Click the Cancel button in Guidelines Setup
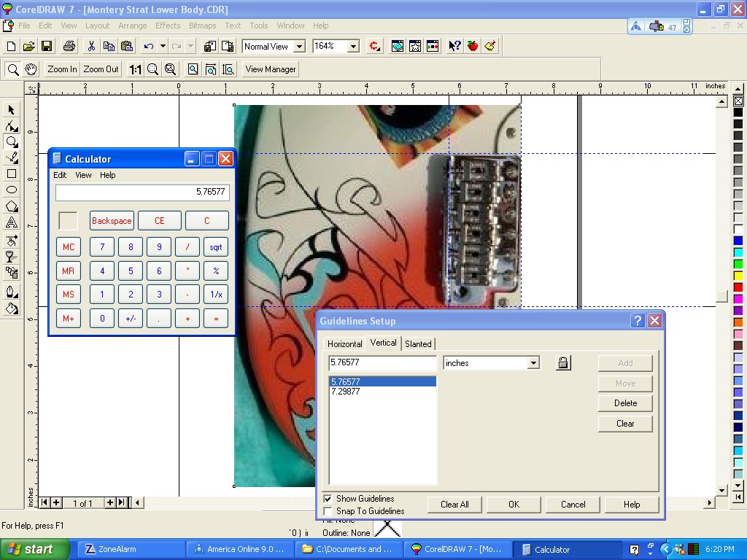Screen dimensions: 747x560 pyautogui.click(x=573, y=505)
